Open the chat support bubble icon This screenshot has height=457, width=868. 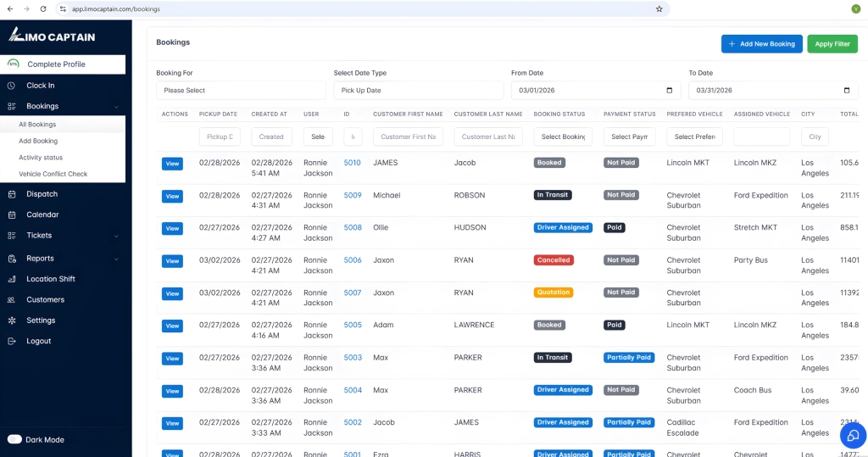[x=852, y=435]
